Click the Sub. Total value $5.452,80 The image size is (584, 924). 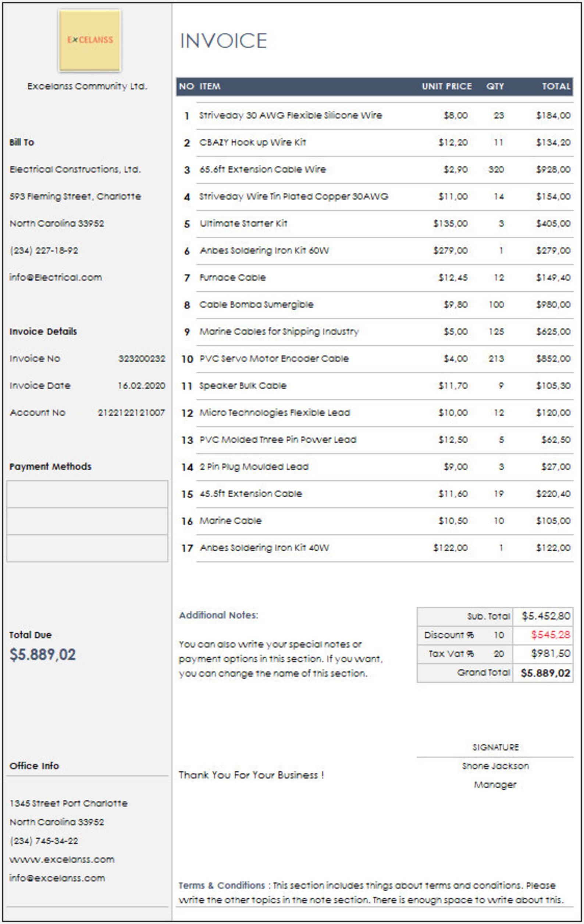[546, 616]
